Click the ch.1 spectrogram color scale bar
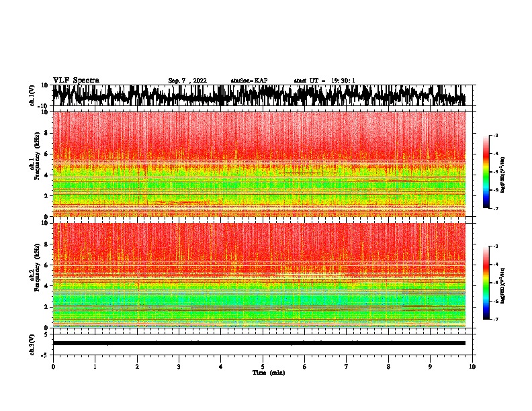This screenshot has width=532, height=411. (x=486, y=172)
